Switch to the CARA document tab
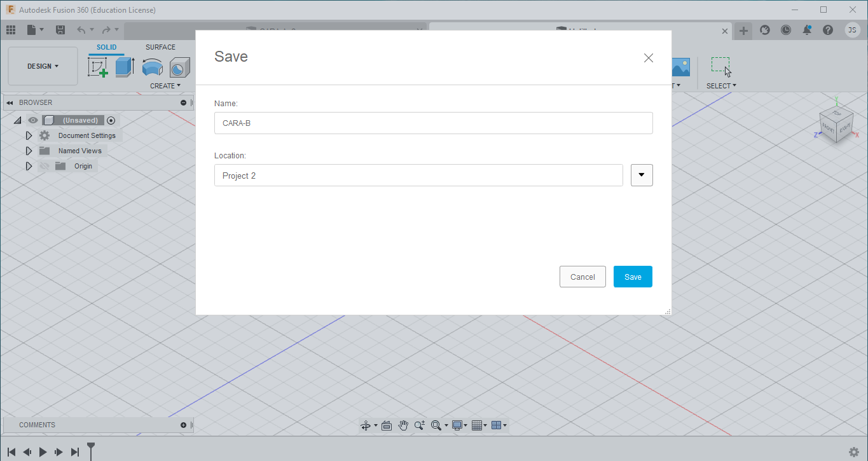Image resolution: width=868 pixels, height=461 pixels. pos(275,30)
